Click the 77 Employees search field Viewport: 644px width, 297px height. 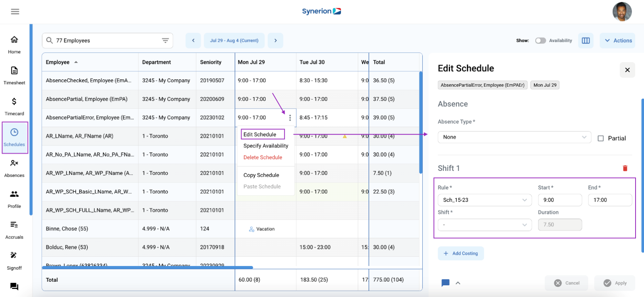[x=107, y=40]
